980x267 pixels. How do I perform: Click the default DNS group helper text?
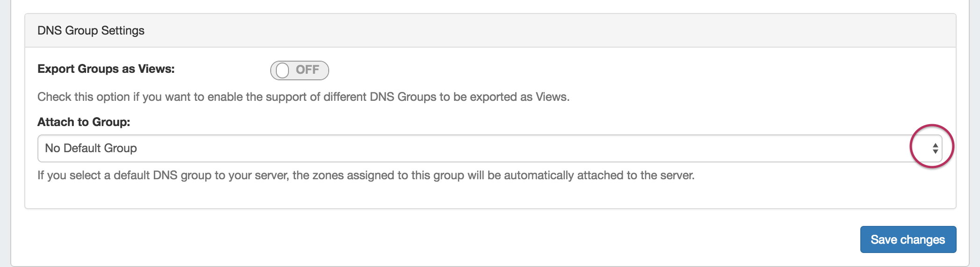pyautogui.click(x=366, y=176)
